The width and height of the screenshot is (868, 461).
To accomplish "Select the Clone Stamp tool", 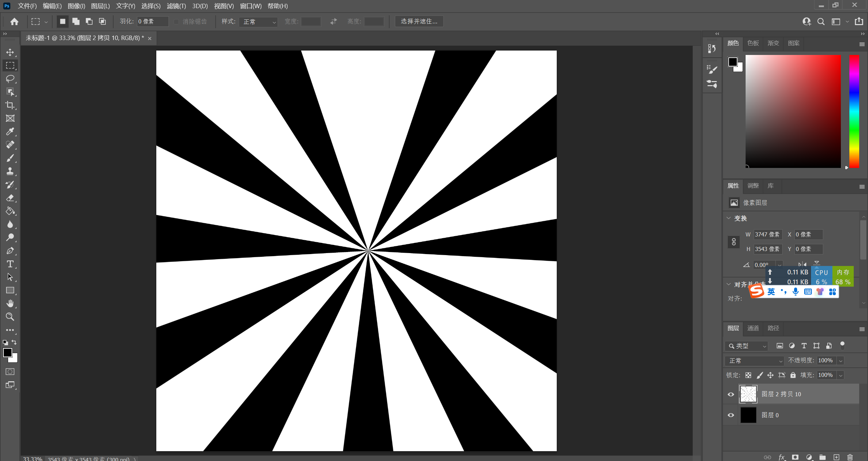I will point(10,171).
